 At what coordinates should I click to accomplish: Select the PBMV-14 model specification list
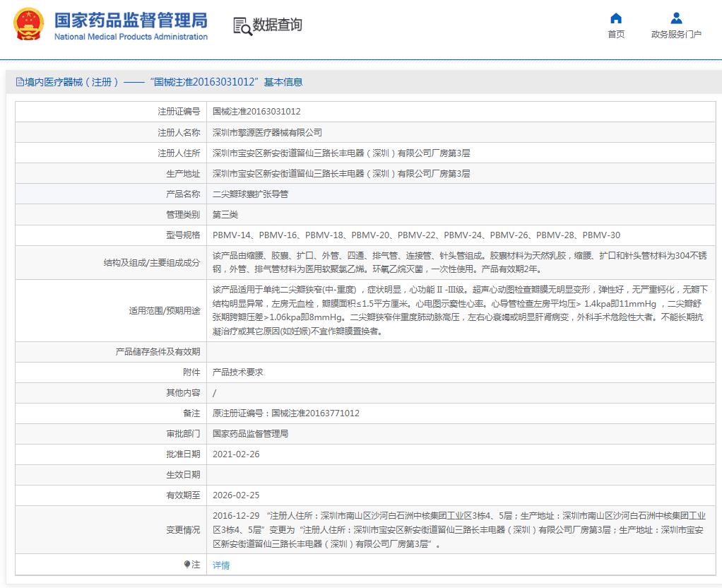click(x=416, y=235)
